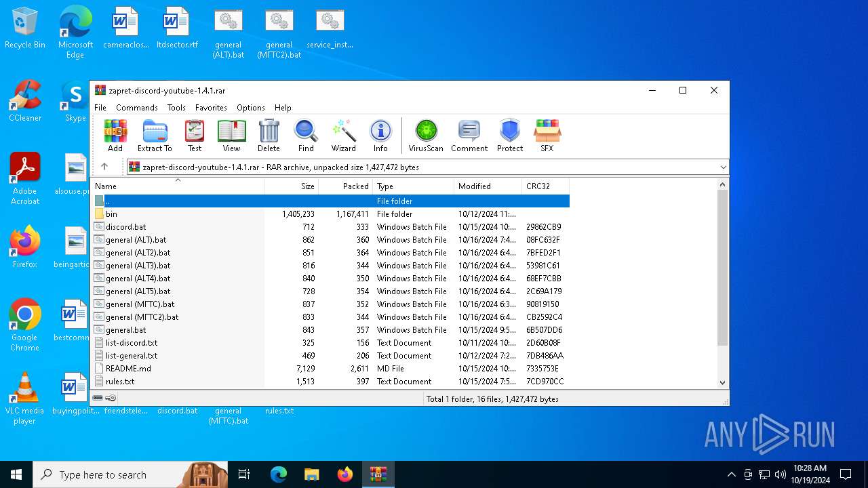Click the taskbar search box
The height and width of the screenshot is (488, 868).
[130, 474]
